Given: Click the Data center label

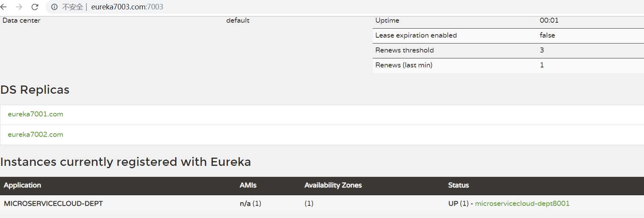Looking at the screenshot, I should click(22, 20).
